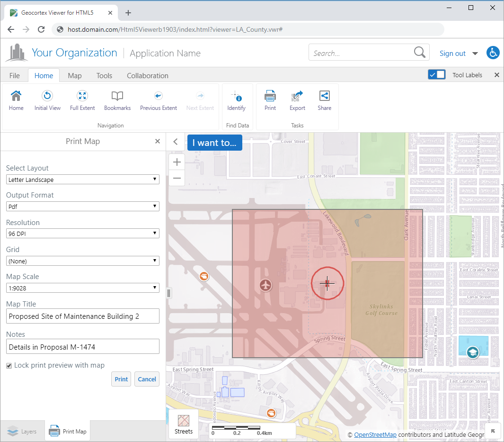Open the Collaboration tab
Image resolution: width=504 pixels, height=442 pixels.
(147, 76)
